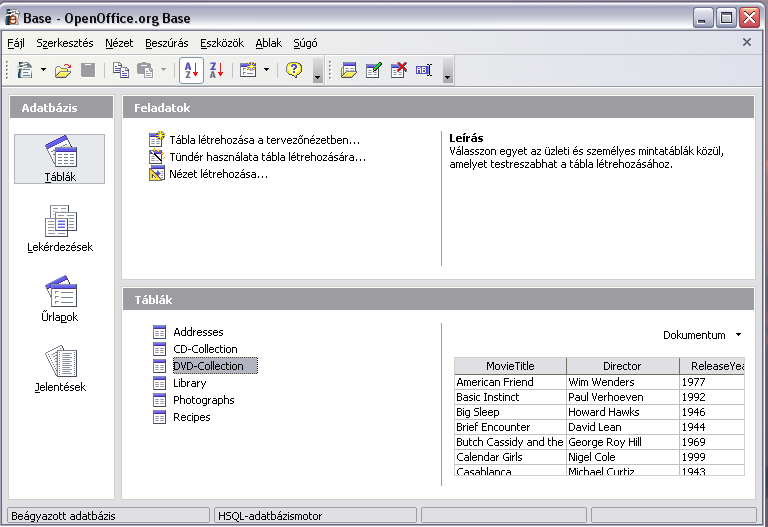Click the Help question mark icon

tap(294, 70)
